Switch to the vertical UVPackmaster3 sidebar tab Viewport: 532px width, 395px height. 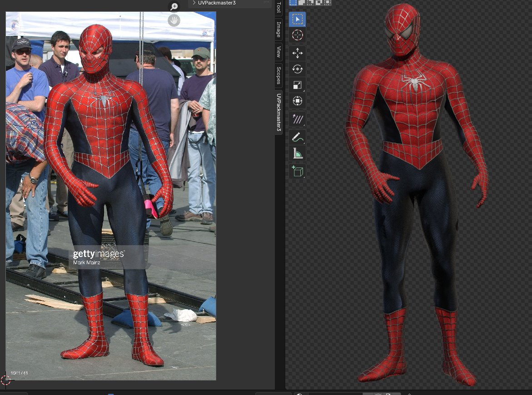(278, 112)
